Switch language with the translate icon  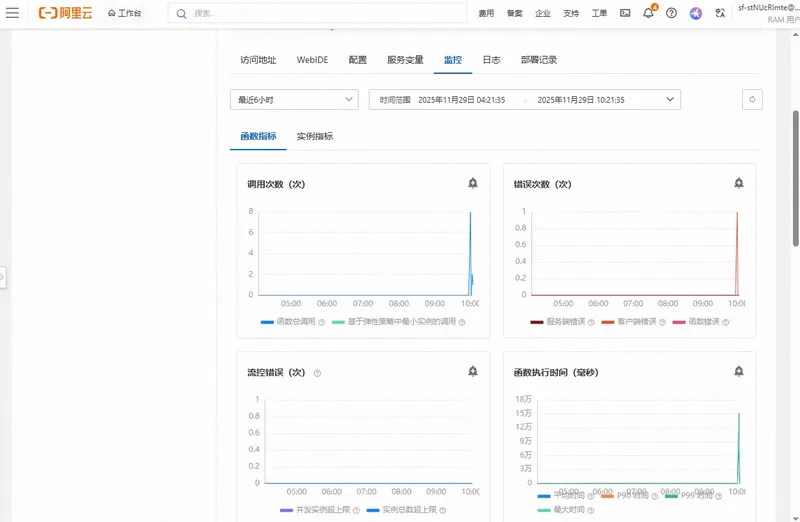pyautogui.click(x=720, y=13)
